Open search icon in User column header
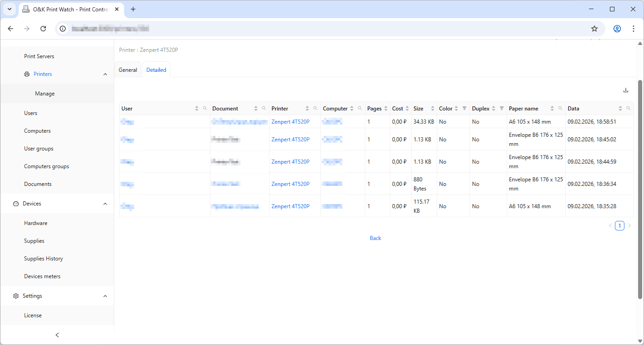The width and height of the screenshot is (644, 345). click(205, 108)
